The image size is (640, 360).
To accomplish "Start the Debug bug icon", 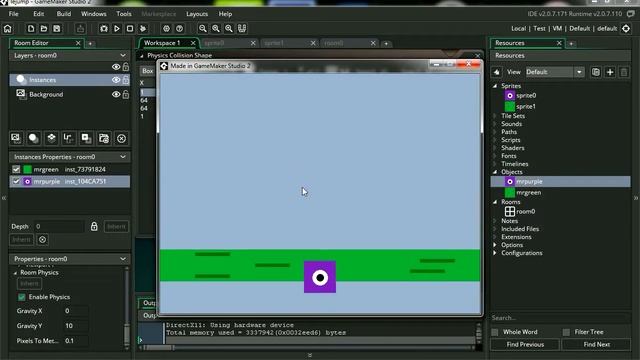I will coord(104,29).
